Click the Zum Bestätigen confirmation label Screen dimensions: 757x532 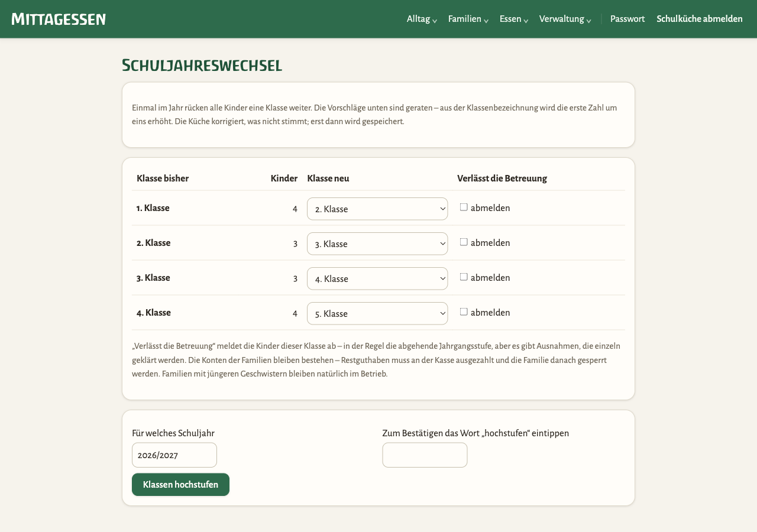[475, 433]
